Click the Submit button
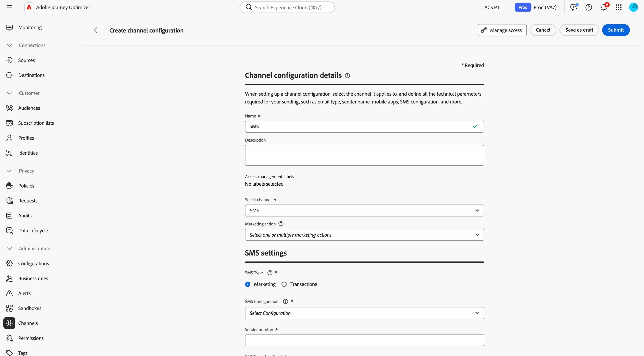The image size is (644, 356). 615,30
